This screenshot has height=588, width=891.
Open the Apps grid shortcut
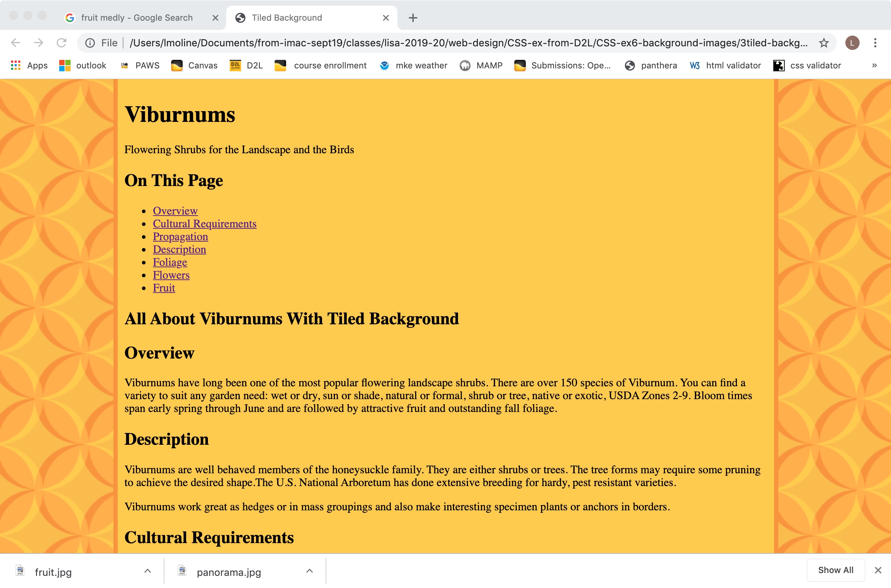coord(29,65)
